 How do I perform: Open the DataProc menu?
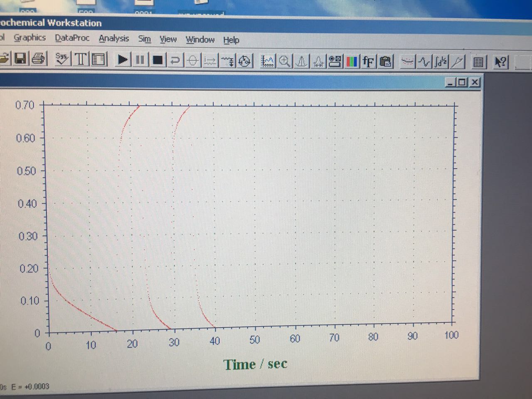(x=72, y=38)
